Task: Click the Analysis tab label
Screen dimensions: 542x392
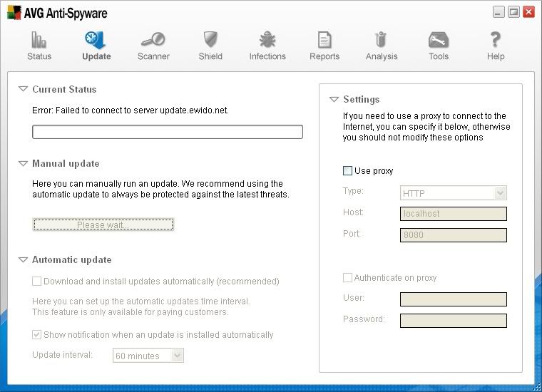Action: click(x=382, y=56)
